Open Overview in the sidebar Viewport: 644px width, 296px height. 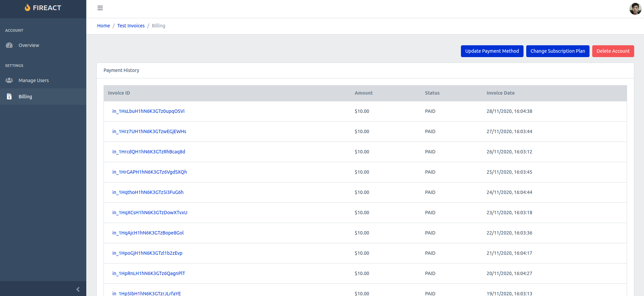pyautogui.click(x=43, y=45)
